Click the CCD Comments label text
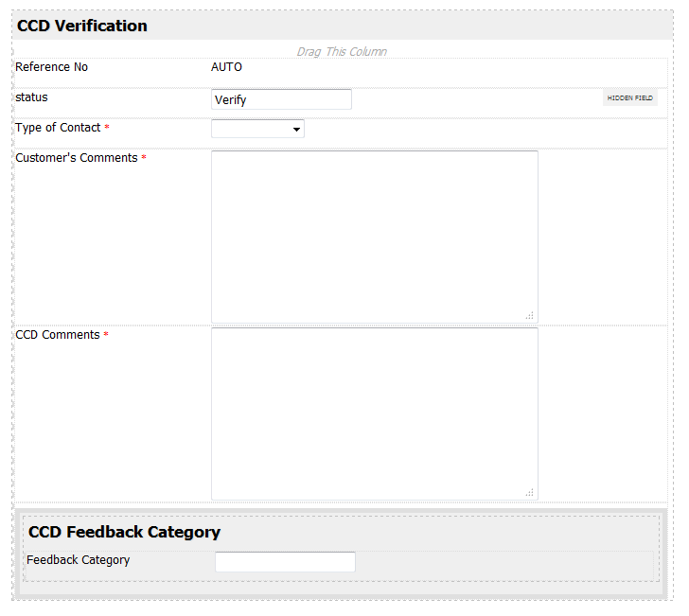This screenshot has width=689, height=616. [x=58, y=335]
